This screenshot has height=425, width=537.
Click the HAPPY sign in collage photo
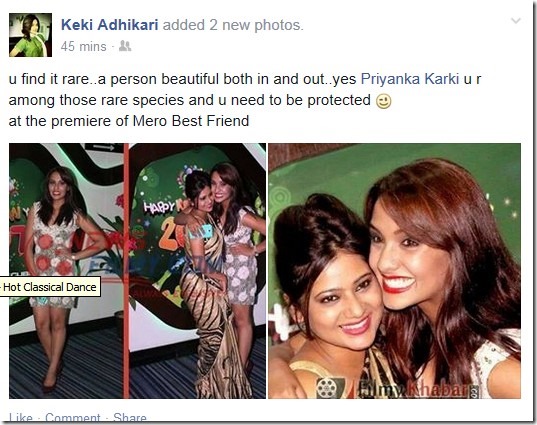click(160, 207)
